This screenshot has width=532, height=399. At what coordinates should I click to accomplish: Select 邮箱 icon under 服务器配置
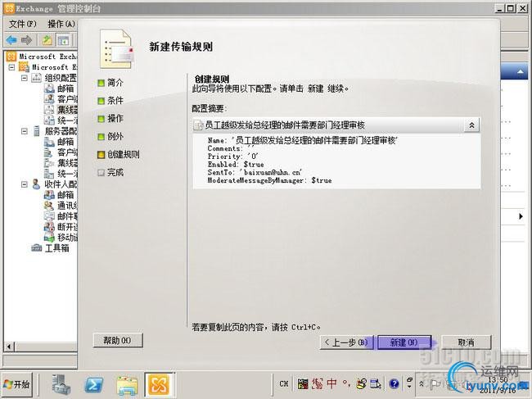coord(49,142)
